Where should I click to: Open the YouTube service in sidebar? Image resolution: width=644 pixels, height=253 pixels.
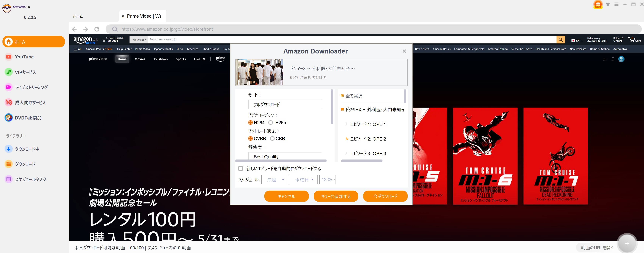[24, 57]
